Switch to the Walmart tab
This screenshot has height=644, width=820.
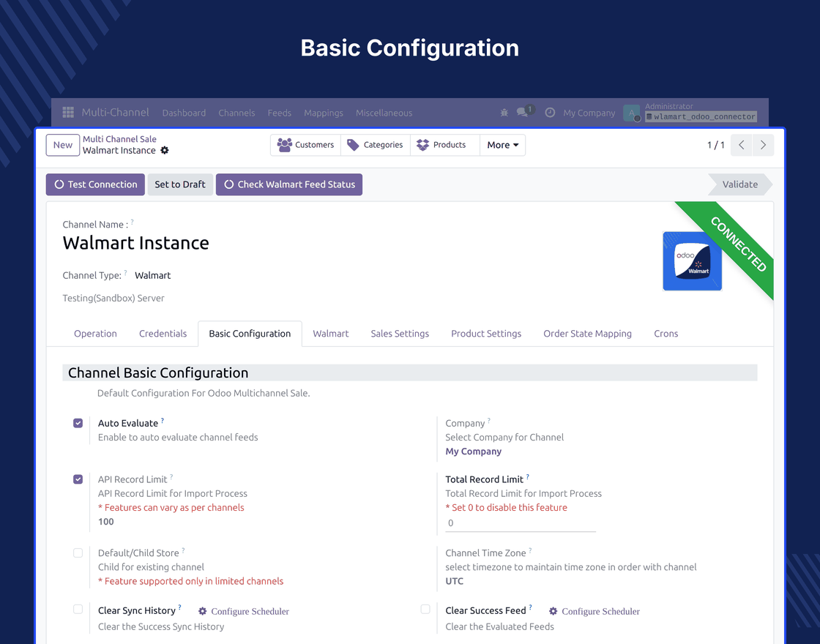coord(330,334)
